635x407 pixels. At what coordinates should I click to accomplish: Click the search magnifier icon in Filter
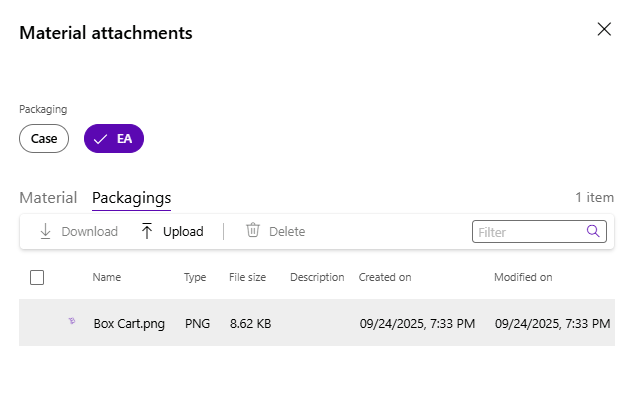tap(593, 231)
